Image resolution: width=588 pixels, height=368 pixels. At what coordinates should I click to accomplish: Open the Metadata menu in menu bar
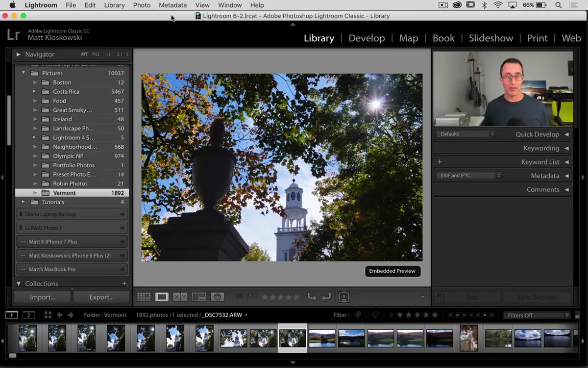tap(172, 5)
